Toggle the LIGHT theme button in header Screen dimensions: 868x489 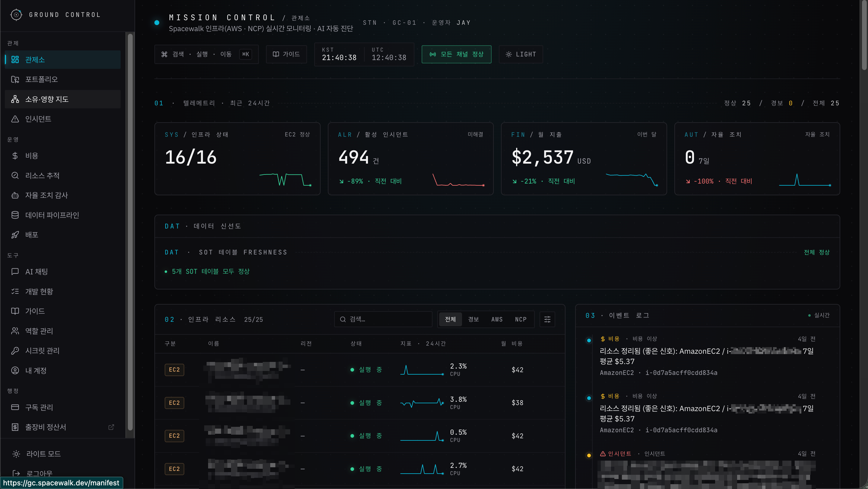point(521,54)
